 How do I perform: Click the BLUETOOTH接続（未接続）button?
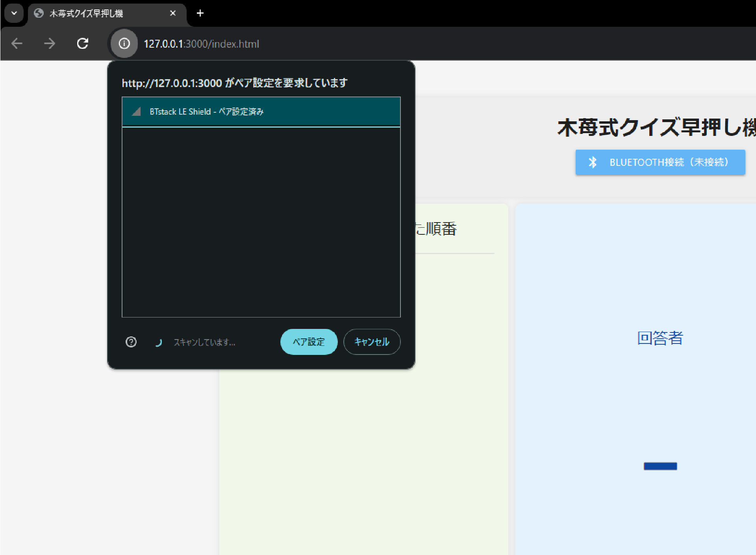(660, 162)
